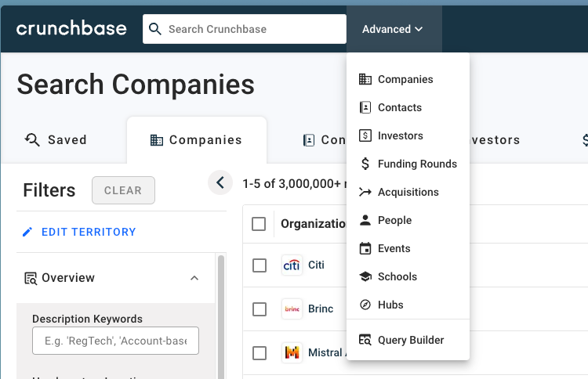Check the Mistral row checkbox
The height and width of the screenshot is (379, 588).
tap(260, 353)
